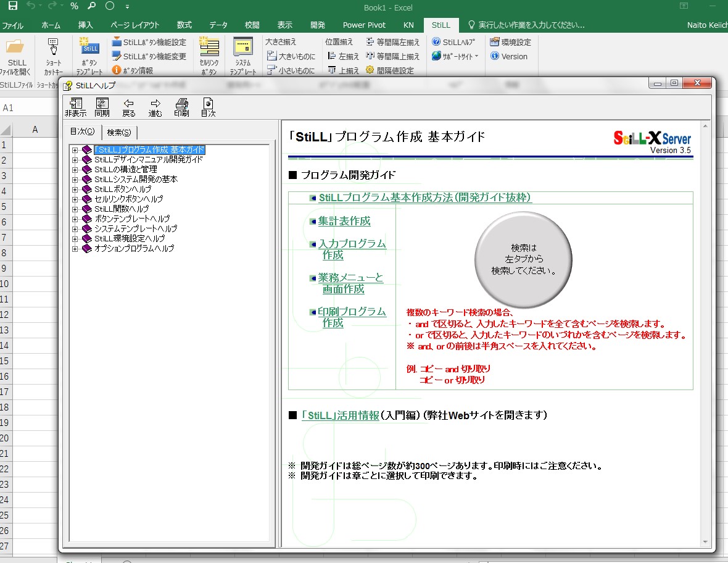Click the 進む (forward) arrow icon
The height and width of the screenshot is (563, 728).
[155, 107]
